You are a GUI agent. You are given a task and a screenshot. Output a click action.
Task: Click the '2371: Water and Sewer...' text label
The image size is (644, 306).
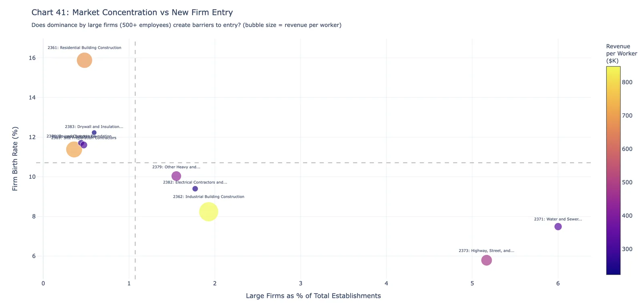coord(558,219)
